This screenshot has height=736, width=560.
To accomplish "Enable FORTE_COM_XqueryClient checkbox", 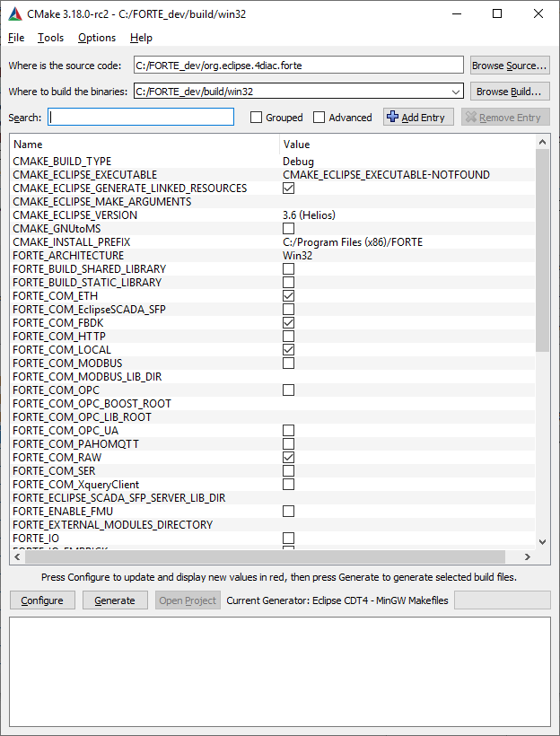I will click(x=289, y=485).
